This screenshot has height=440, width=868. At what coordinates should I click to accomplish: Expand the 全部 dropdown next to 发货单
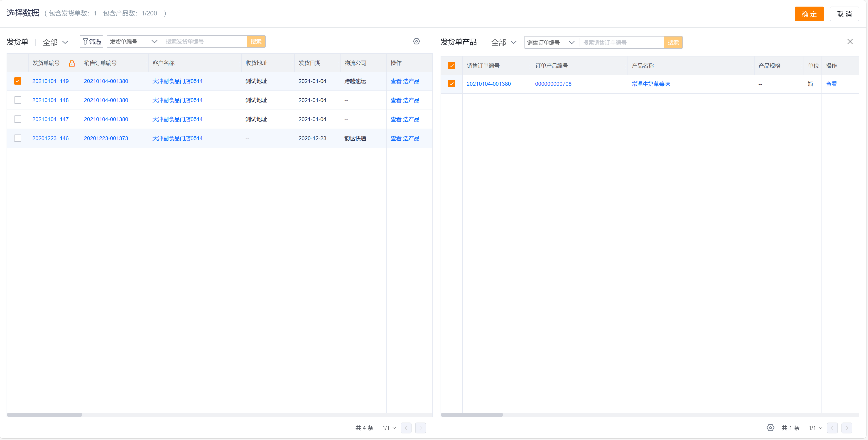(x=55, y=42)
